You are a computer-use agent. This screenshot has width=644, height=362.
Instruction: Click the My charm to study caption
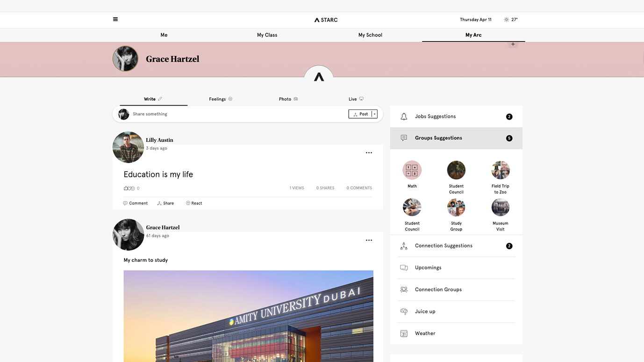(x=145, y=260)
